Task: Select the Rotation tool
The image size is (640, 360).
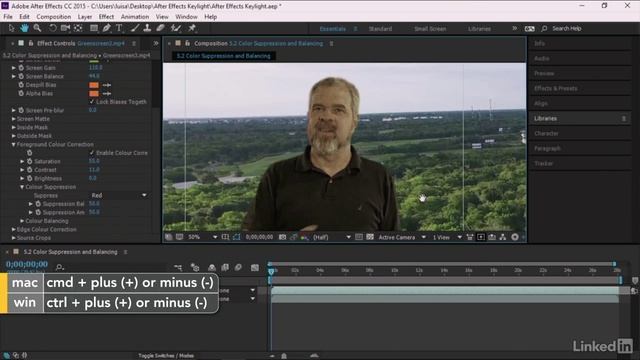Action: click(x=53, y=28)
